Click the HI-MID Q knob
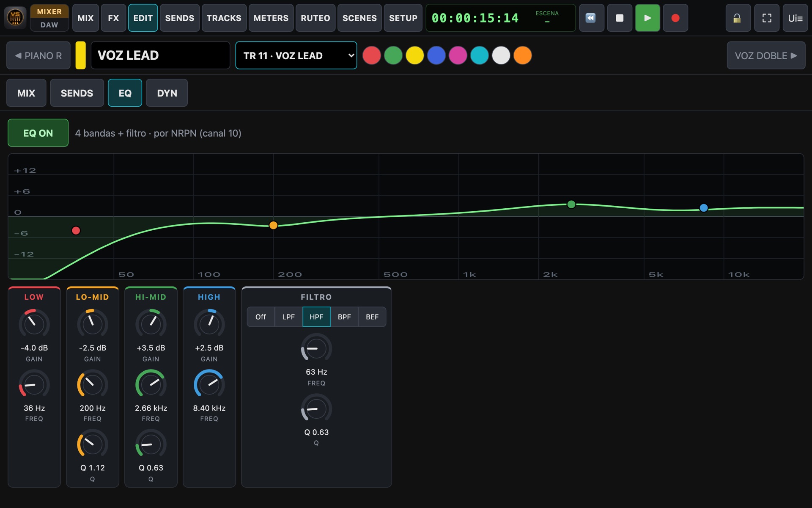The height and width of the screenshot is (508, 812). tap(151, 444)
